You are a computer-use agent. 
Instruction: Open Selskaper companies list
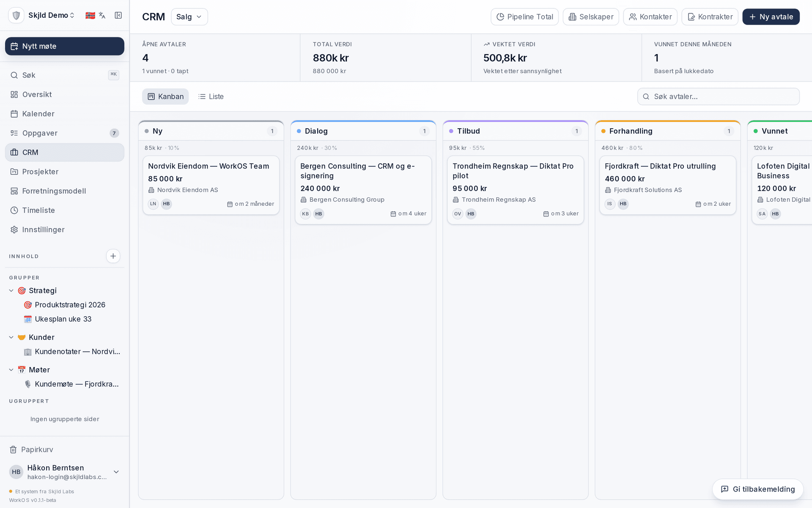(x=591, y=17)
